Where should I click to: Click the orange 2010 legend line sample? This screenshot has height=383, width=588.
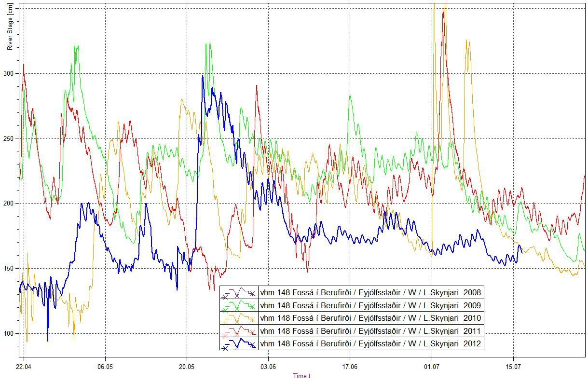click(x=238, y=318)
